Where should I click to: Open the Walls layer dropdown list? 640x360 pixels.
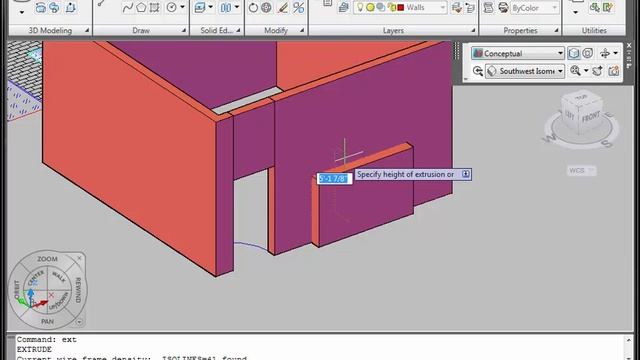[442, 7]
